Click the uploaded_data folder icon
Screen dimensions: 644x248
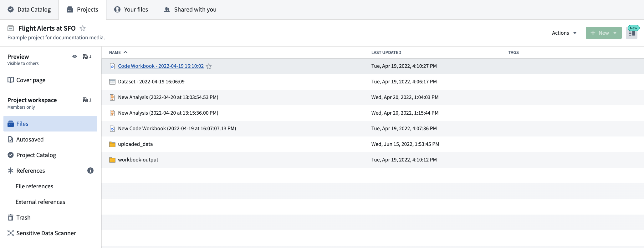point(112,144)
